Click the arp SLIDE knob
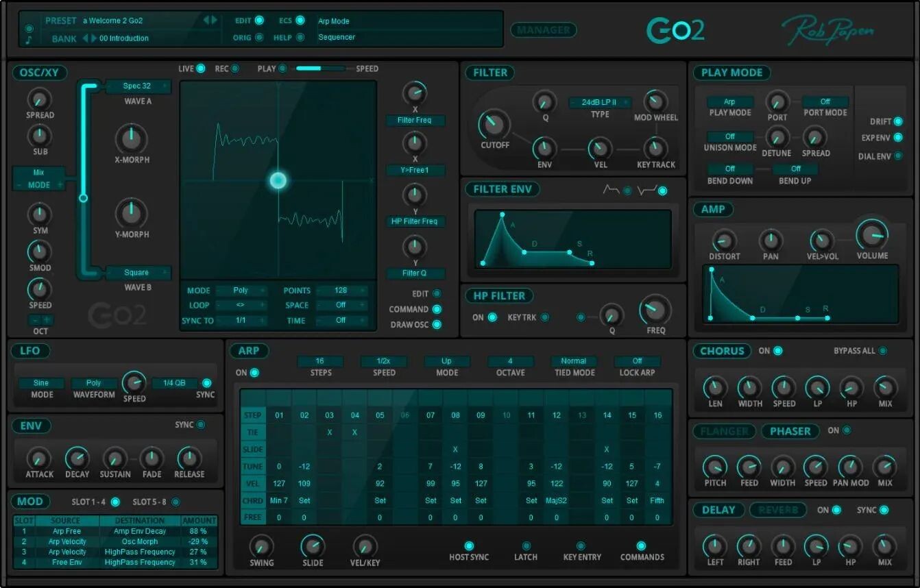The height and width of the screenshot is (588, 920). (313, 546)
